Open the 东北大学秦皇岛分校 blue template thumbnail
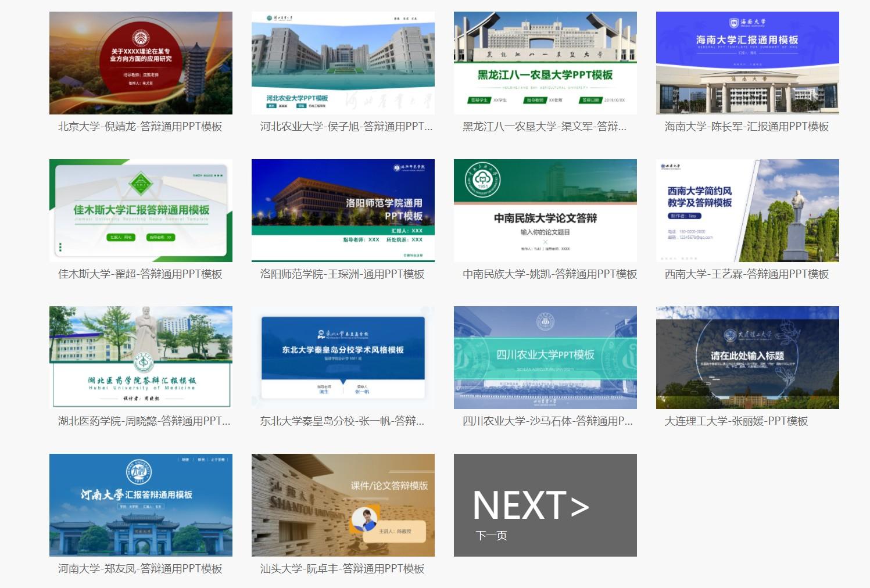Image resolution: width=870 pixels, height=588 pixels. 343,357
